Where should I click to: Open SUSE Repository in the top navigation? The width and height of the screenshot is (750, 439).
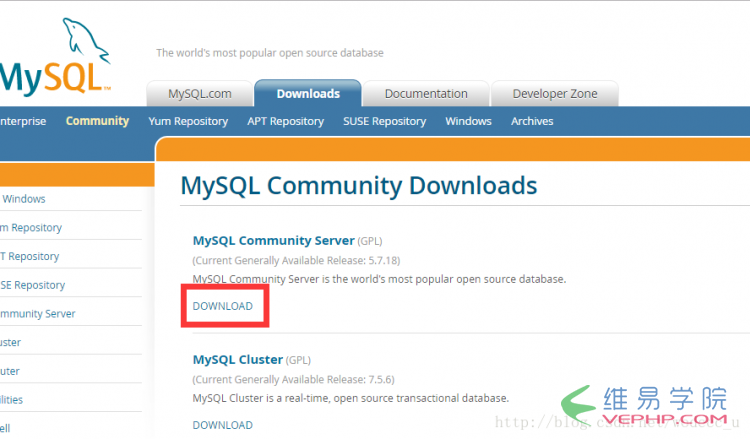click(x=385, y=121)
